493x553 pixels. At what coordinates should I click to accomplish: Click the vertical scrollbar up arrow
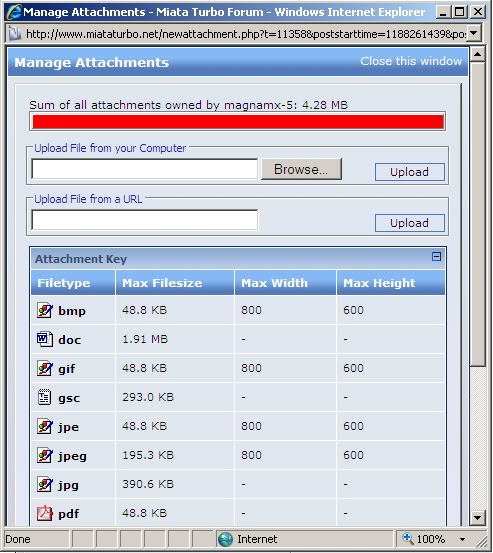477,55
